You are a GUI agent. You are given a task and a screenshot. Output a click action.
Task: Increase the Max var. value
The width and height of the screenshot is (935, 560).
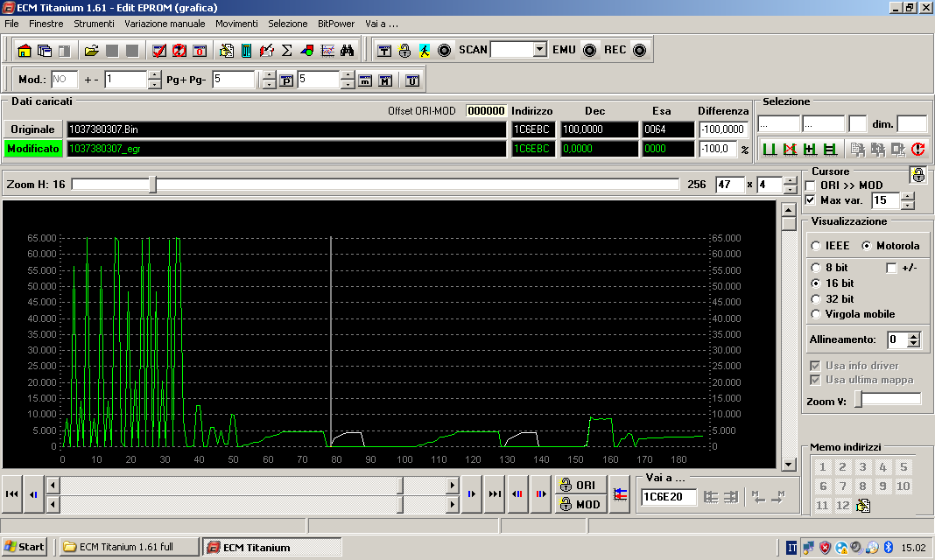coord(908,197)
